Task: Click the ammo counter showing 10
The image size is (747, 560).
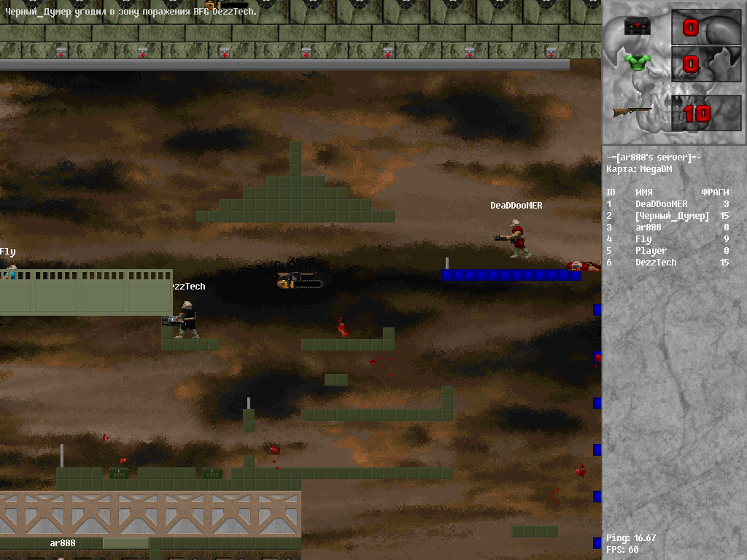Action: pos(697,114)
